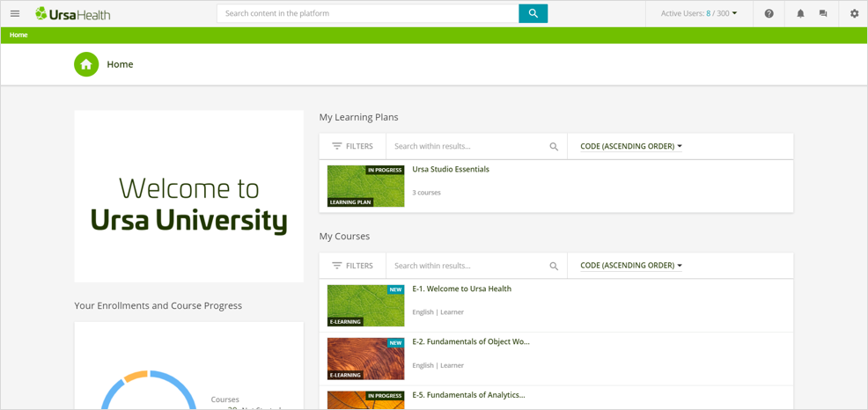Click search magnifier in My Learning Plans
868x410 pixels.
[x=554, y=147]
